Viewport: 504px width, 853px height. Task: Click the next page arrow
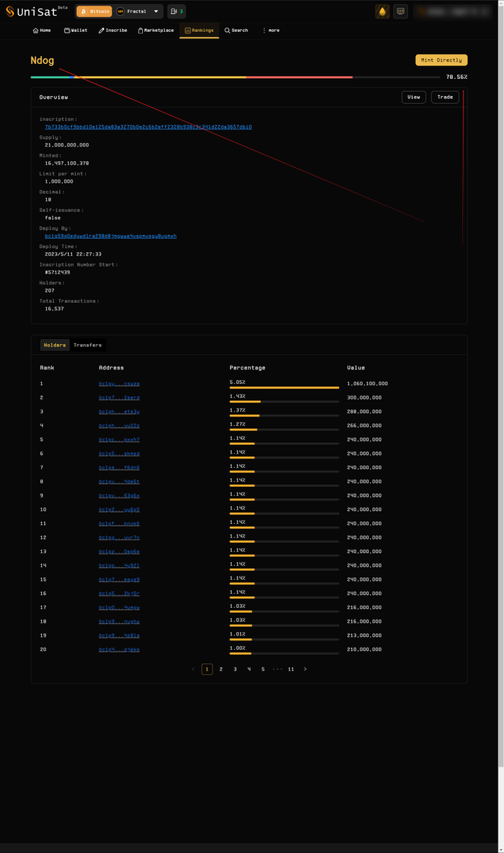(x=305, y=669)
